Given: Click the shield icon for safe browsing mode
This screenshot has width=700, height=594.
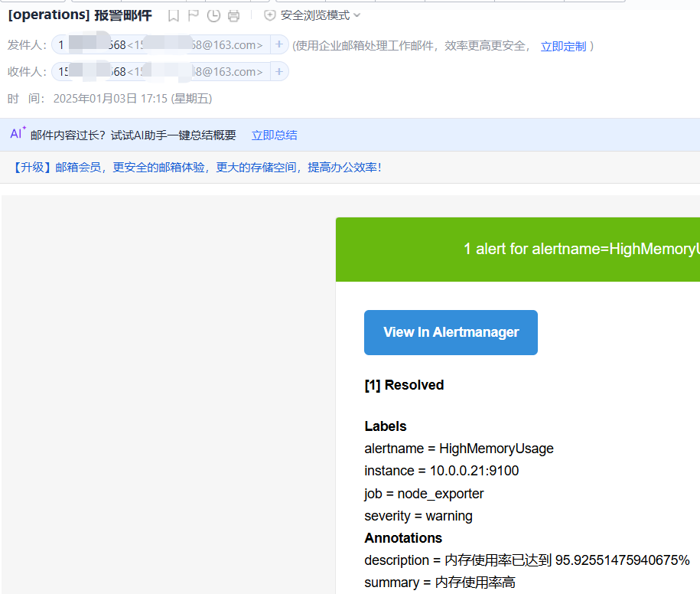Looking at the screenshot, I should (x=269, y=15).
